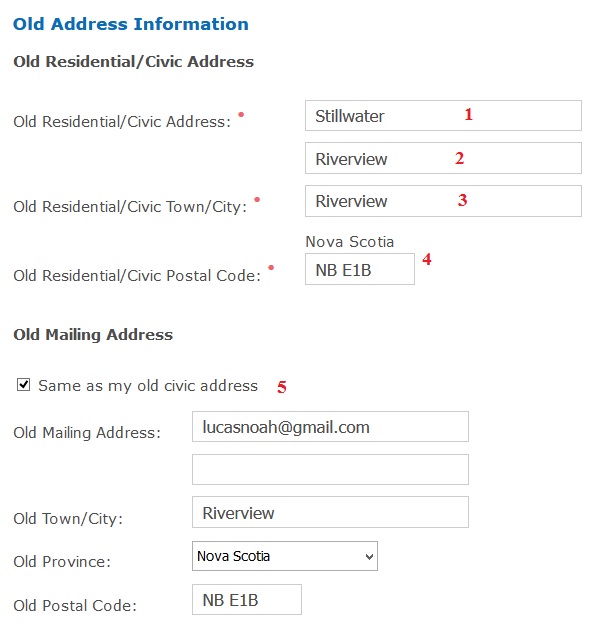
Task: Click the bold "Old Residential/Civic Address" subheading
Action: (x=133, y=62)
